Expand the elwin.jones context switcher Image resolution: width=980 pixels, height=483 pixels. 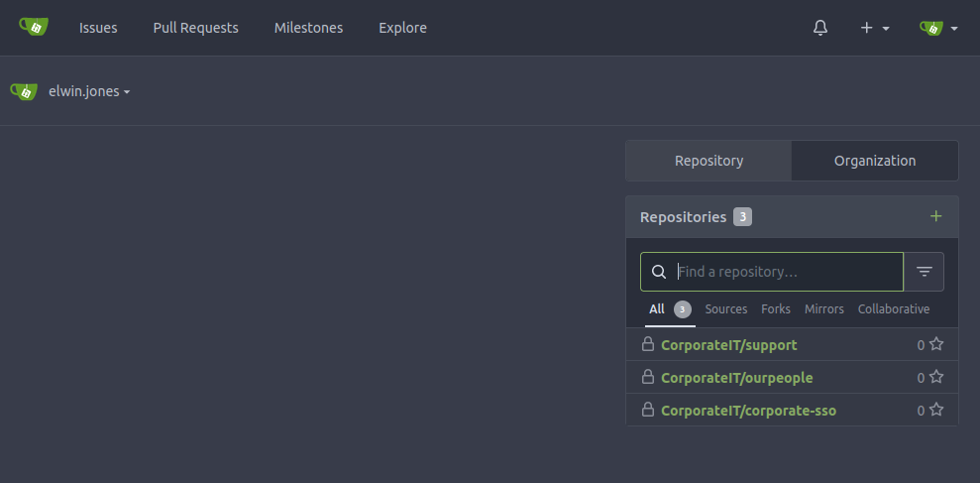(89, 91)
